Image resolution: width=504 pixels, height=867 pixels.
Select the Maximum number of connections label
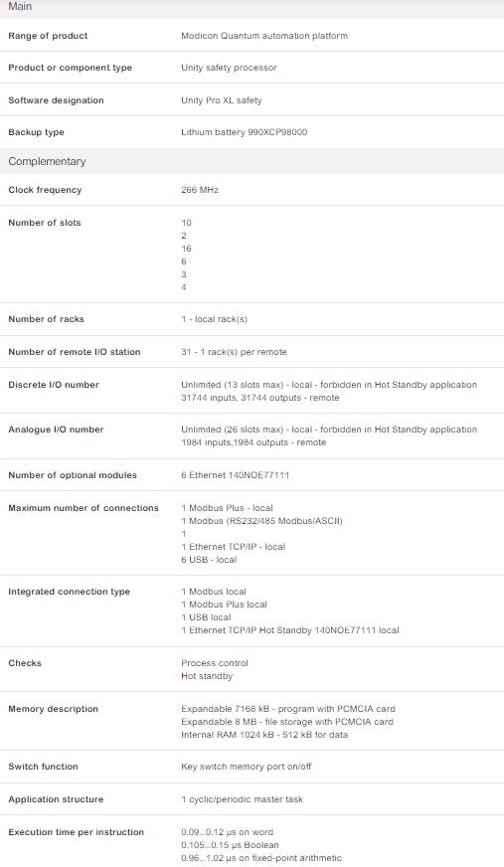click(x=84, y=508)
